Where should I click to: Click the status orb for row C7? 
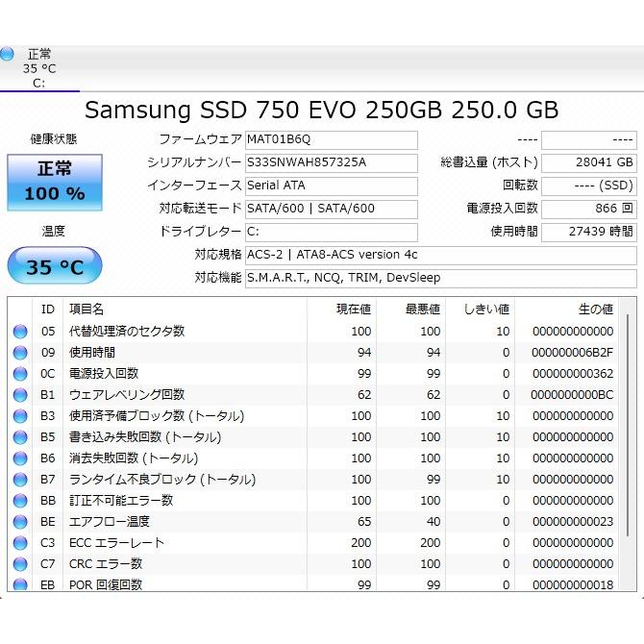(20, 564)
